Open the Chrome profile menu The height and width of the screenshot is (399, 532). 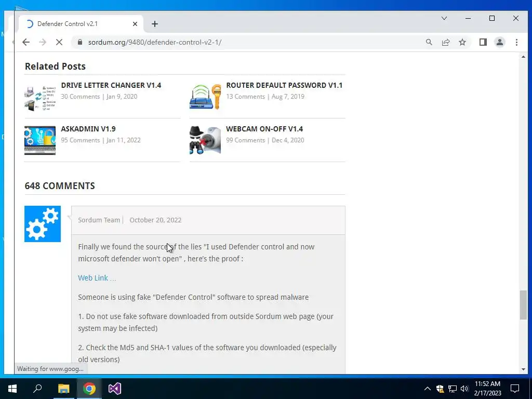click(x=499, y=42)
